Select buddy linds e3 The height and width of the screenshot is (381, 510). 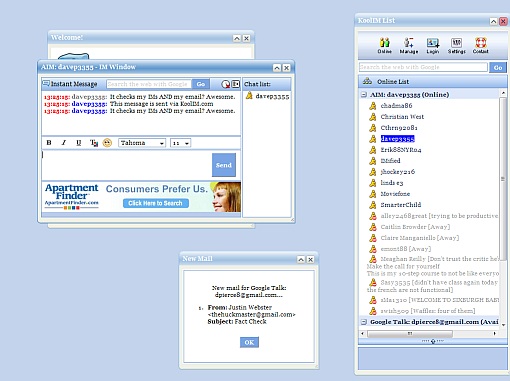[392, 183]
